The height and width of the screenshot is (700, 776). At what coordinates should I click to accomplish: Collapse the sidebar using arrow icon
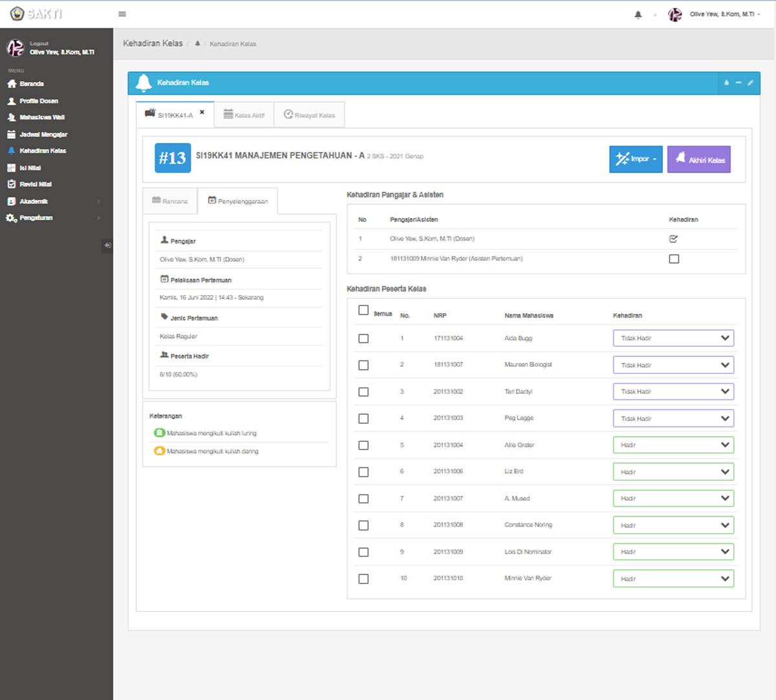coord(107,245)
